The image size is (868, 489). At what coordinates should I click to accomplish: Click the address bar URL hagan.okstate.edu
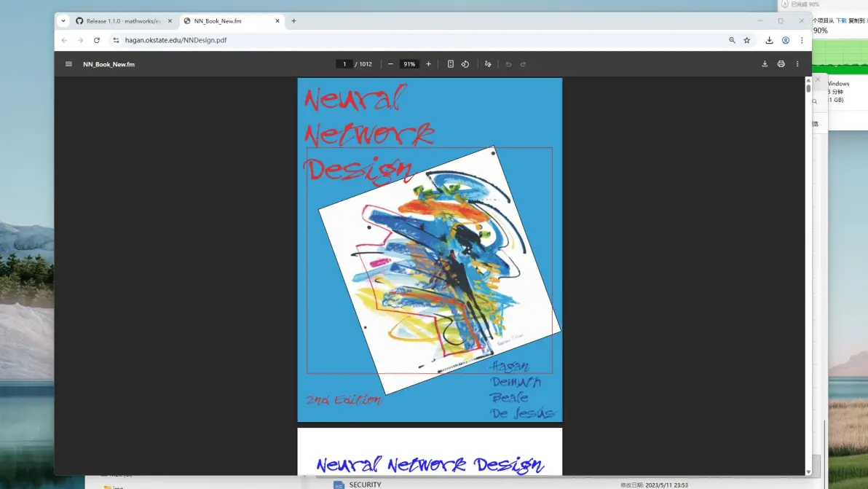[175, 40]
